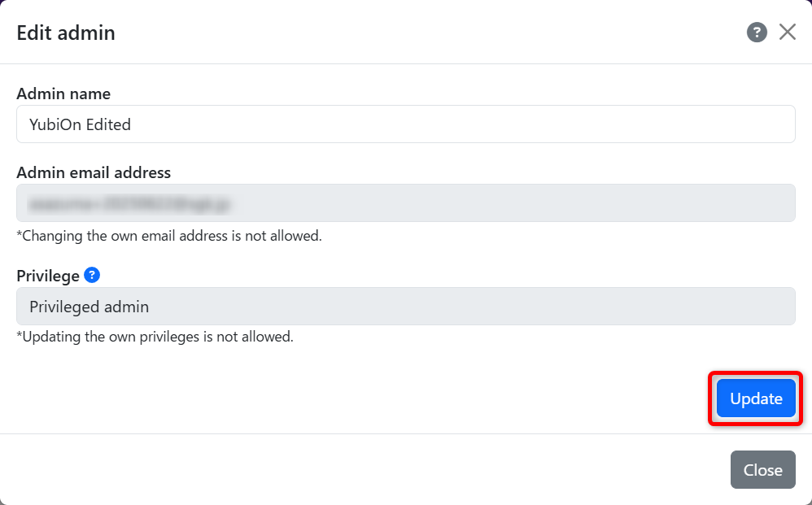
Task: Click the email change not allowed note
Action: pyautogui.click(x=169, y=236)
